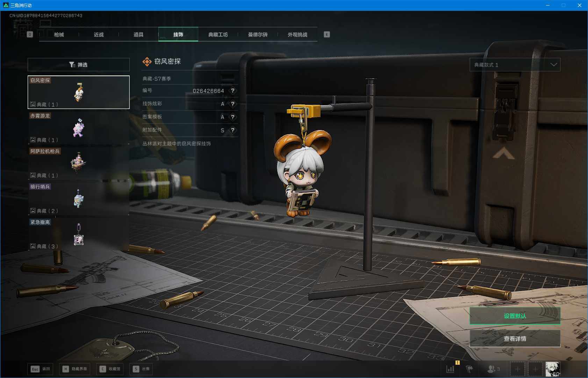
Task: Toggle hide interface with 隐藏界面
Action: pyautogui.click(x=75, y=369)
